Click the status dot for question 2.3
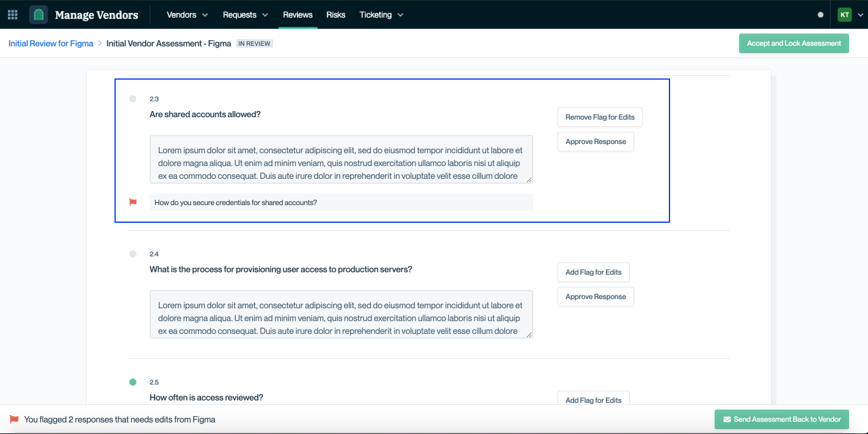This screenshot has width=868, height=434. tap(133, 99)
